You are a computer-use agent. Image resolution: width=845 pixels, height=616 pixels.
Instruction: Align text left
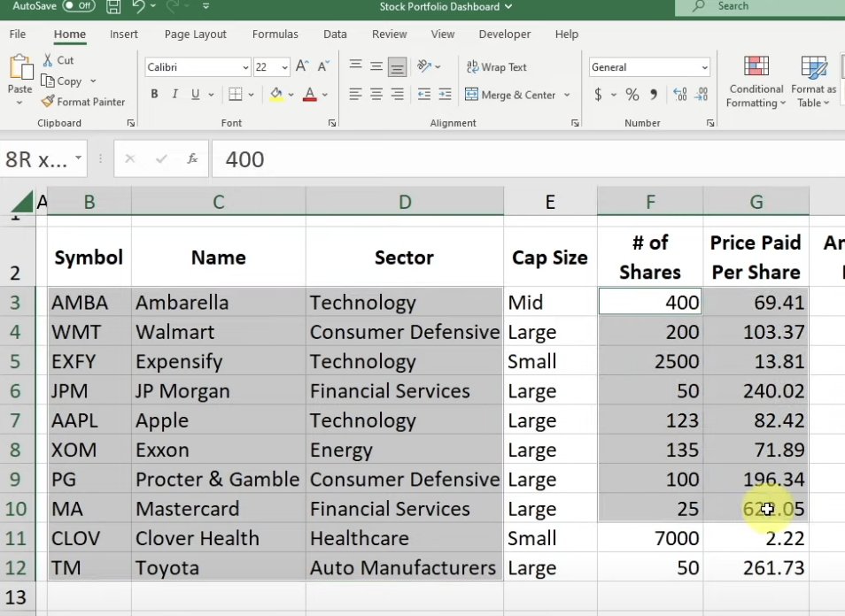coord(355,94)
